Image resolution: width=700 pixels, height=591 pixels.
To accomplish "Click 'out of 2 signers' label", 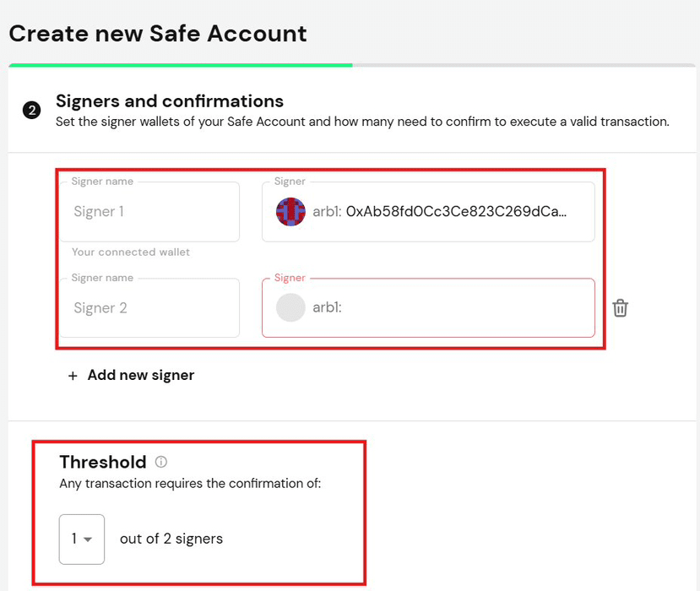I will point(171,539).
